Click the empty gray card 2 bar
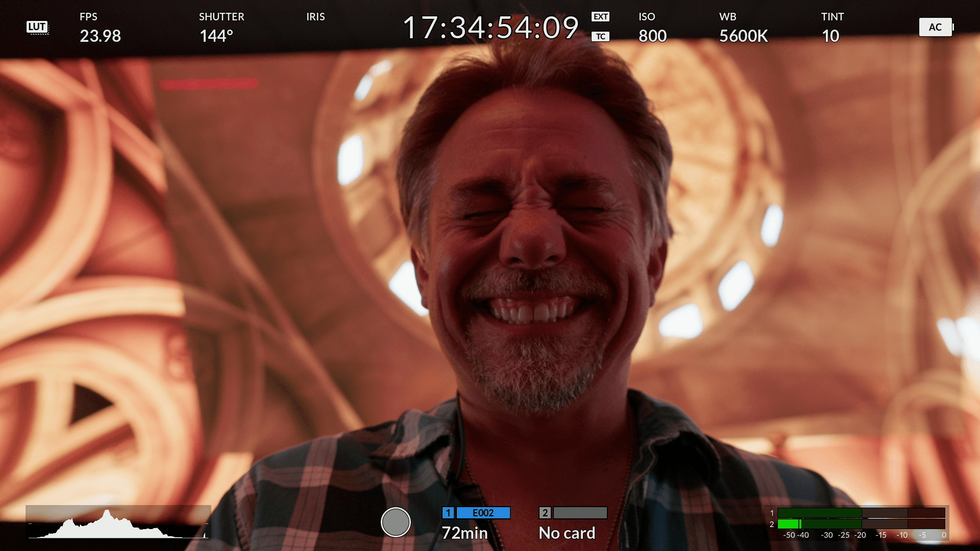The height and width of the screenshot is (551, 980). [x=580, y=513]
